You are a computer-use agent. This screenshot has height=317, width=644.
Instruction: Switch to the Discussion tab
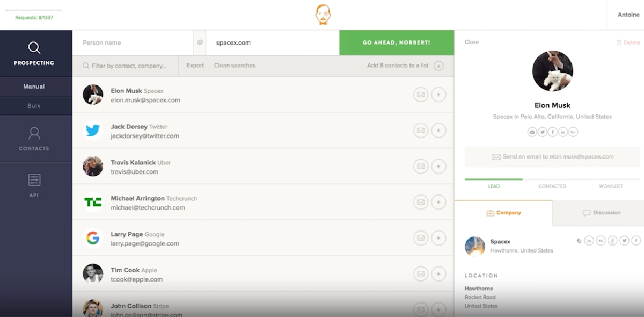[598, 213]
